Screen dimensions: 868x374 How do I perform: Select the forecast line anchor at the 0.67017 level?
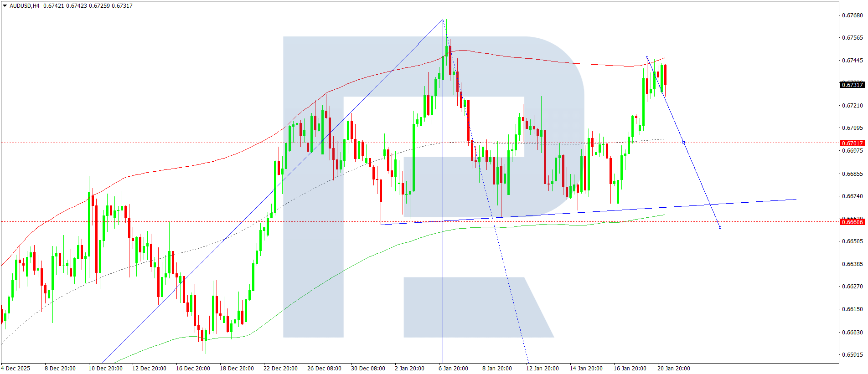683,143
